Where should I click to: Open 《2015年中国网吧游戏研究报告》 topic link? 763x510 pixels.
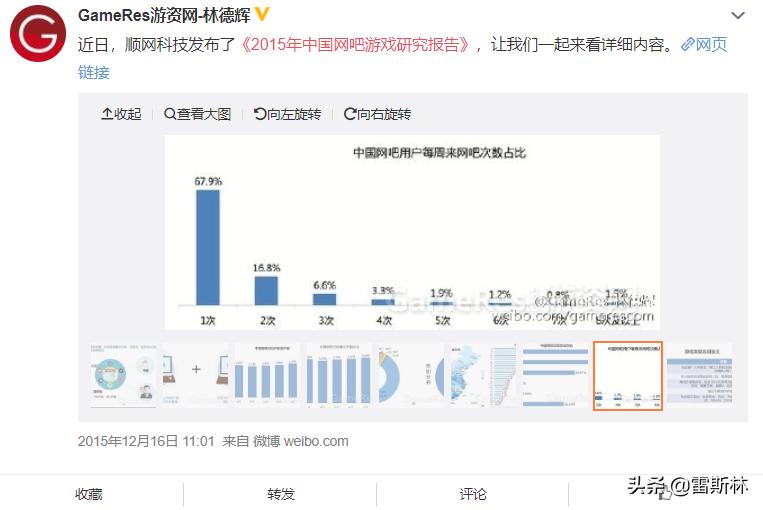pos(355,45)
